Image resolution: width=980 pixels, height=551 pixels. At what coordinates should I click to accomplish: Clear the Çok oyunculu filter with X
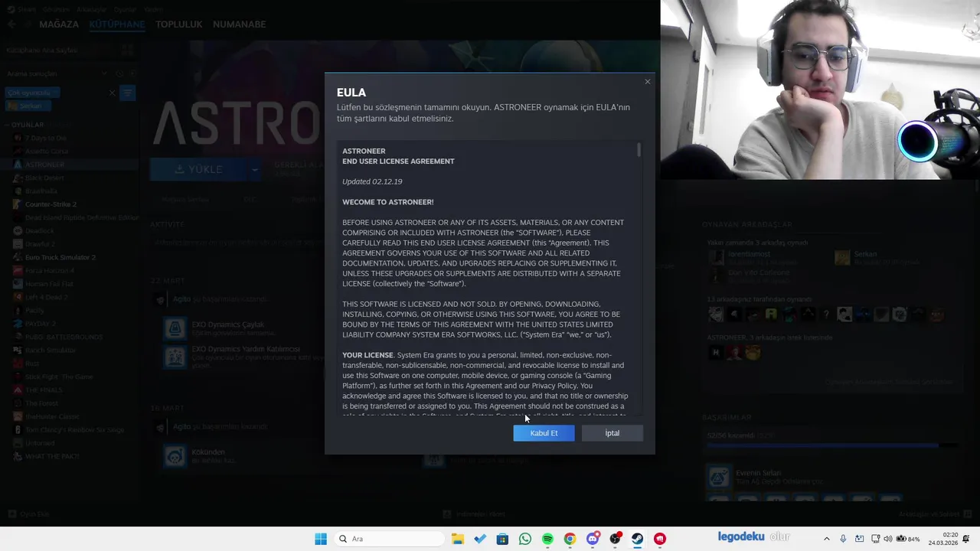point(112,93)
